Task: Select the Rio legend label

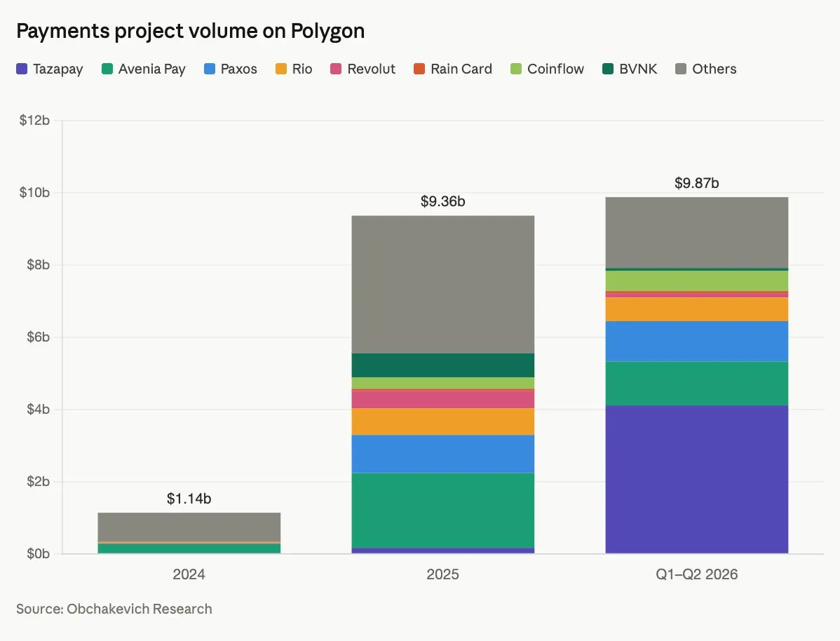Action: 302,69
